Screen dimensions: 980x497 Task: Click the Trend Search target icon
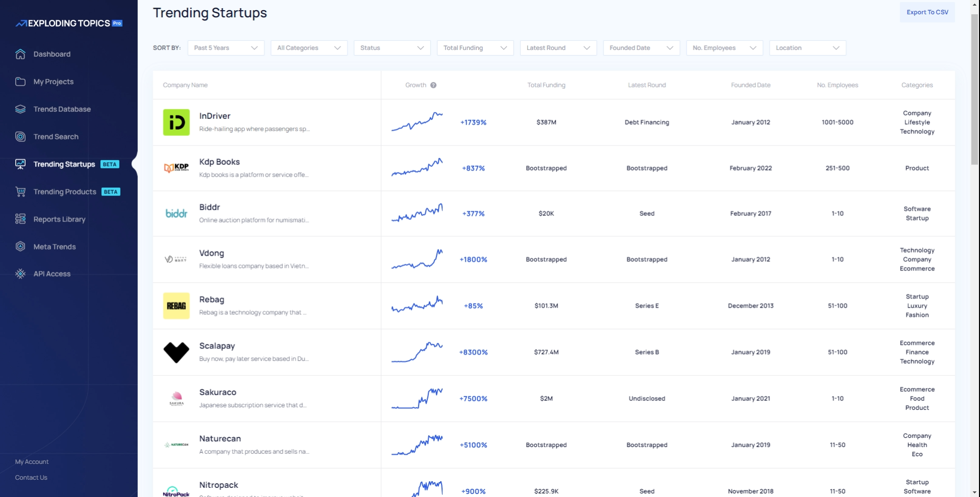pyautogui.click(x=20, y=137)
